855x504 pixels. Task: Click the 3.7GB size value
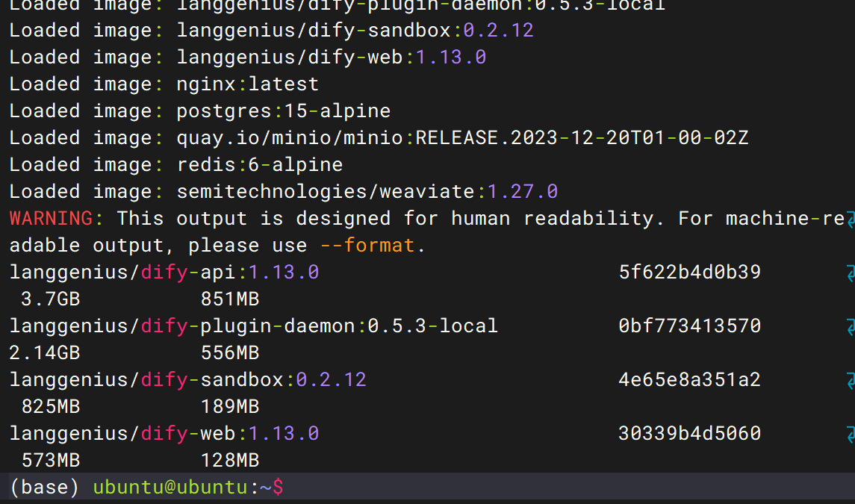(51, 299)
